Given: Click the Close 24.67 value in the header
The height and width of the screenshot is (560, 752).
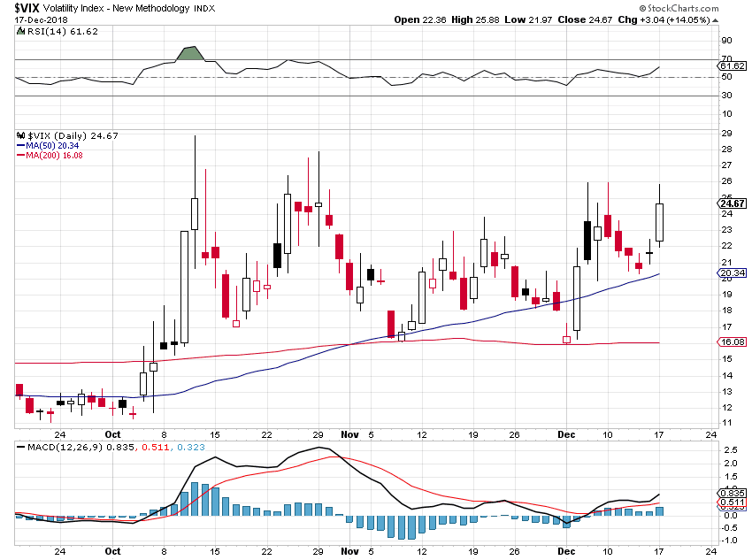Looking at the screenshot, I should 585,19.
